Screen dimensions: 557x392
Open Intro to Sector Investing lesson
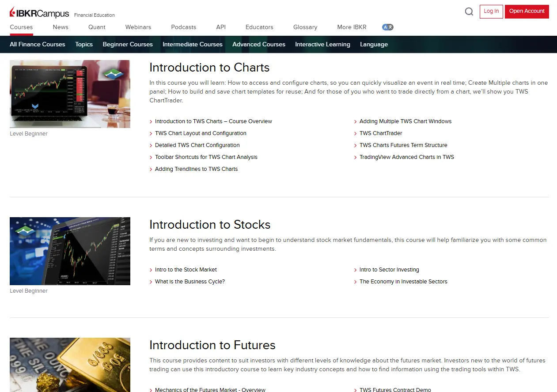pos(389,270)
